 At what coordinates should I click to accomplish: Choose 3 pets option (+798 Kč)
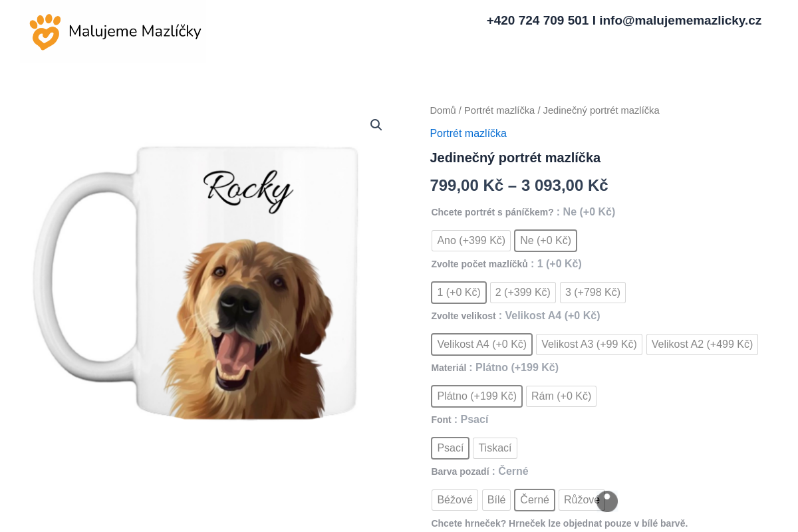(x=593, y=292)
